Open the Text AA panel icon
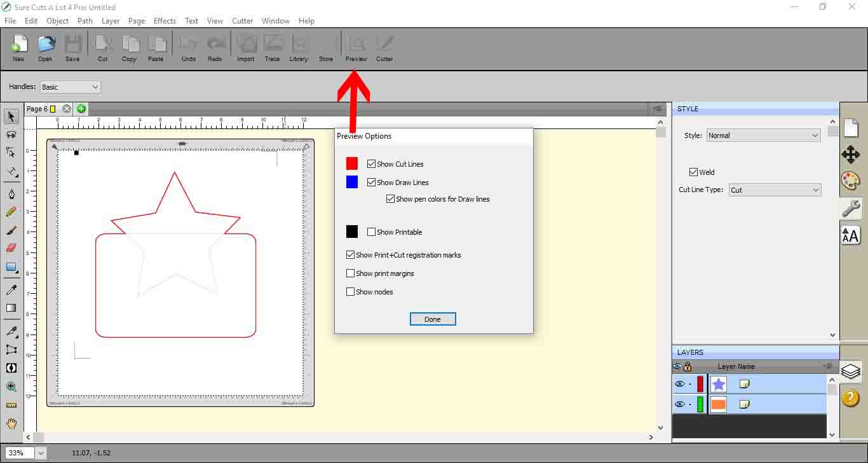This screenshot has width=868, height=463. tap(851, 235)
